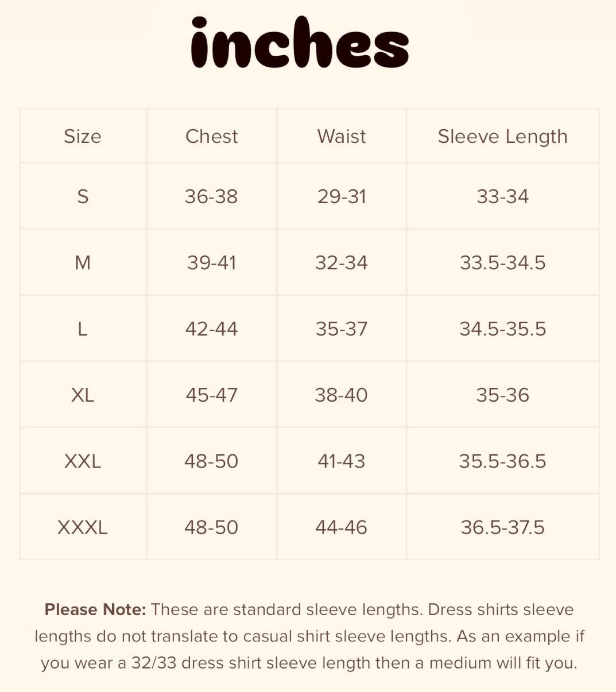
Task: Click the M size row label
Action: click(x=83, y=263)
